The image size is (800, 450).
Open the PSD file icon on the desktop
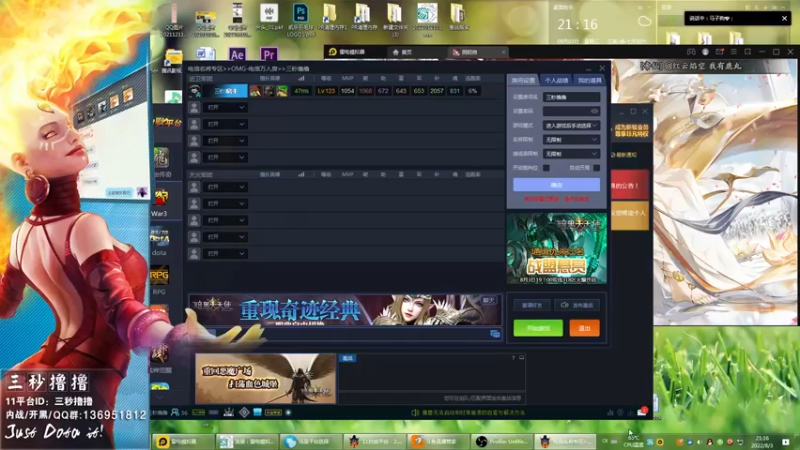click(x=300, y=14)
